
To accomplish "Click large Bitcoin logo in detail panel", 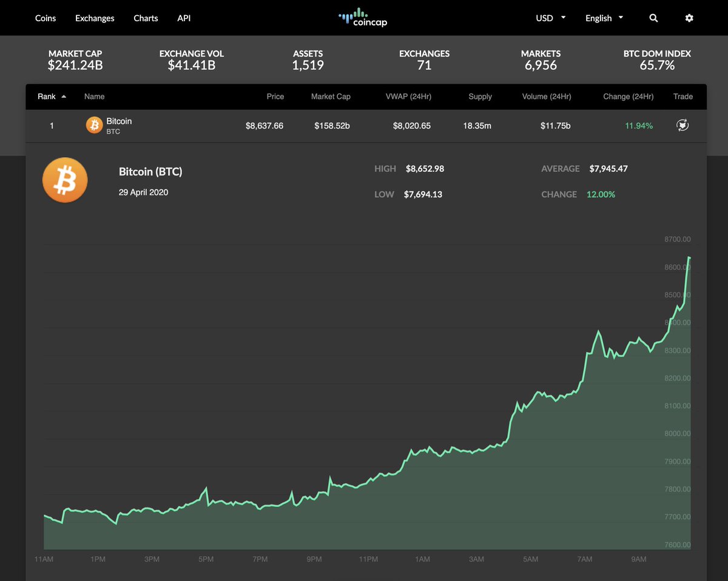I will 65,180.
